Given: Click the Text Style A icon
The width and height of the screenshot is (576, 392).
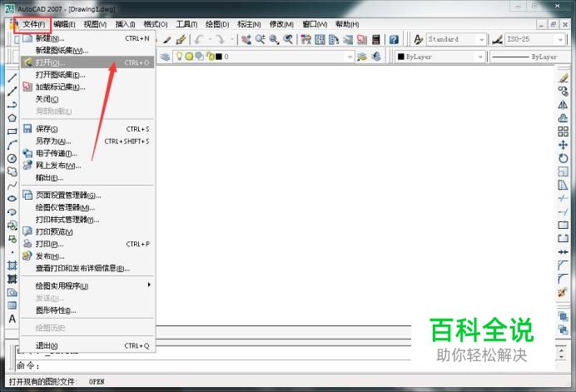Looking at the screenshot, I should click(x=419, y=39).
